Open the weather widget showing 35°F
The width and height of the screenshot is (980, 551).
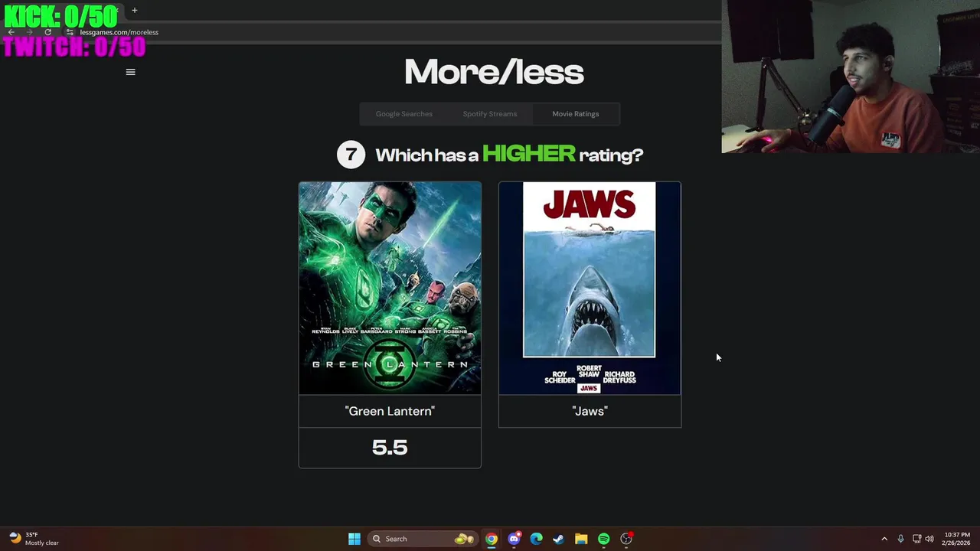[34, 539]
